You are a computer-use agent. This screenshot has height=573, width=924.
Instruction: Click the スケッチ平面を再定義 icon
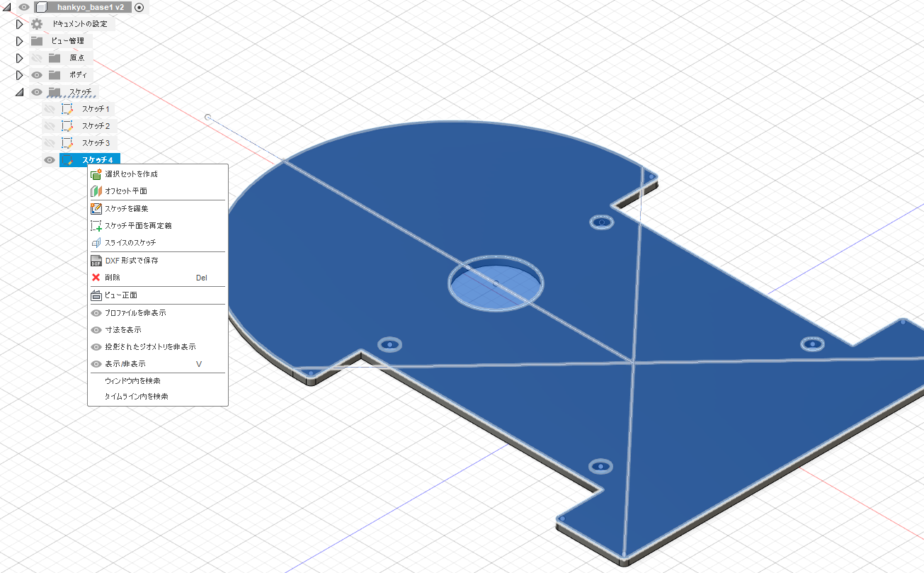[x=97, y=226]
